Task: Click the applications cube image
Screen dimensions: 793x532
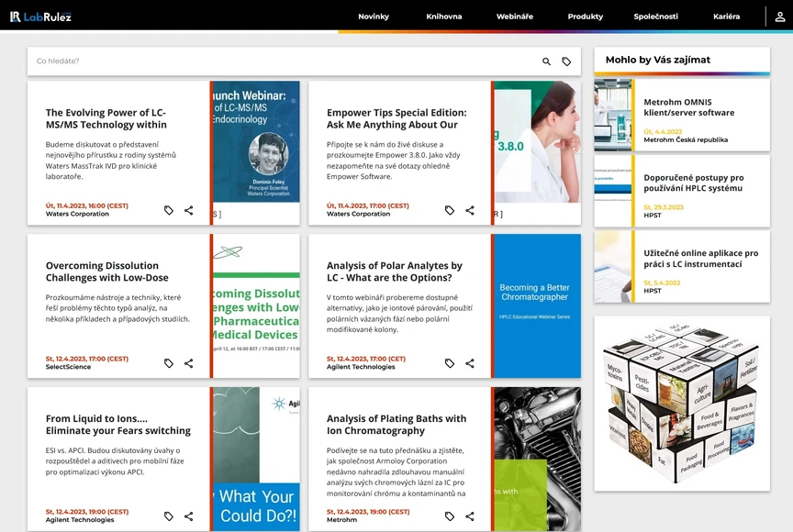Action: coord(682,404)
